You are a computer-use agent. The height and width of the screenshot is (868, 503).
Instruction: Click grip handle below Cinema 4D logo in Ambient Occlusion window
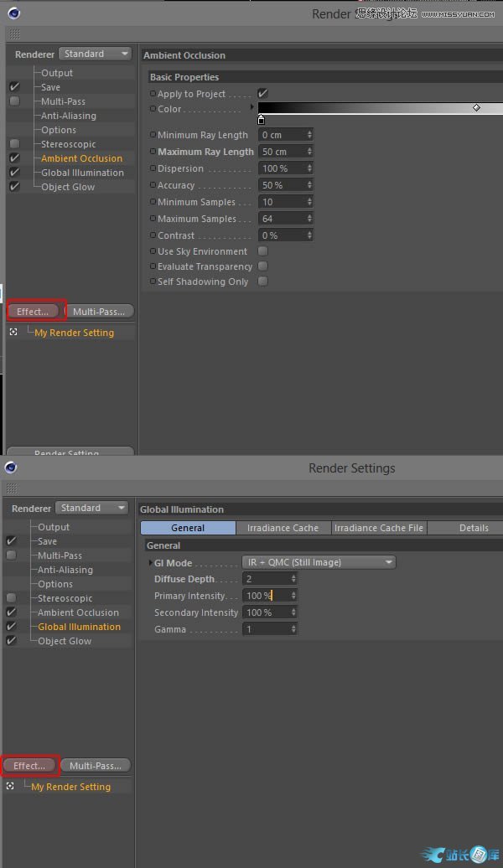coord(13,34)
